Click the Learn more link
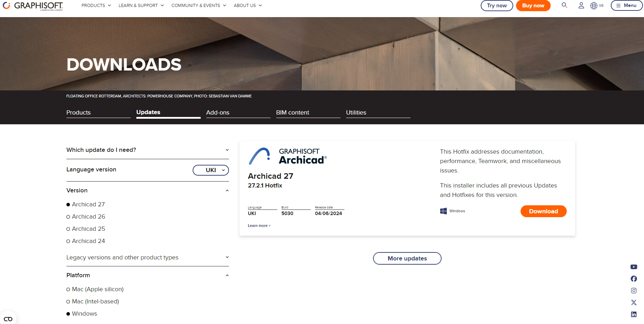The width and height of the screenshot is (644, 324). [259, 226]
